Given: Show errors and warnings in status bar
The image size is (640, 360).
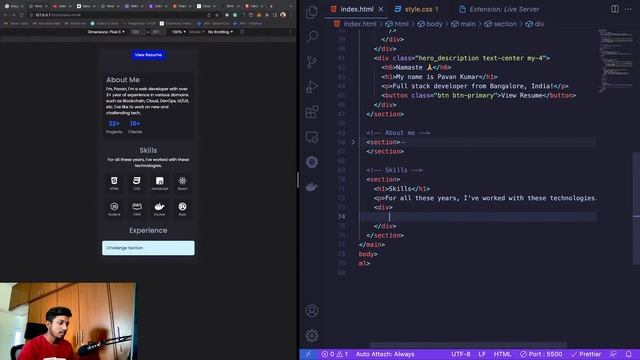Looking at the screenshot, I should (x=335, y=354).
